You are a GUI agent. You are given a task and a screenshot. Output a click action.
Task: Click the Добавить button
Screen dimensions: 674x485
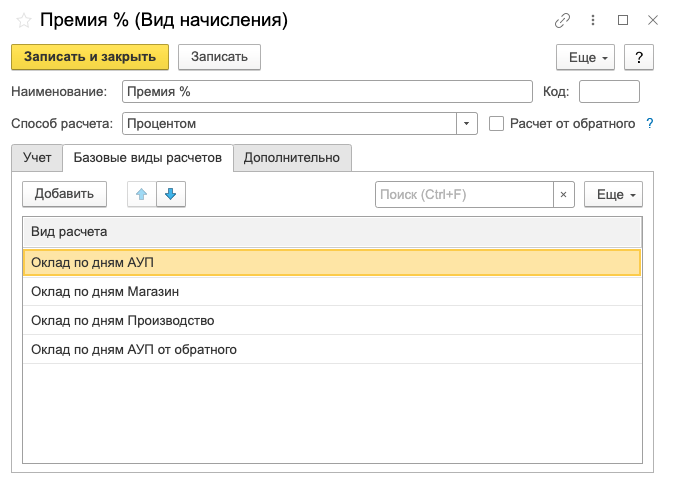pos(64,194)
